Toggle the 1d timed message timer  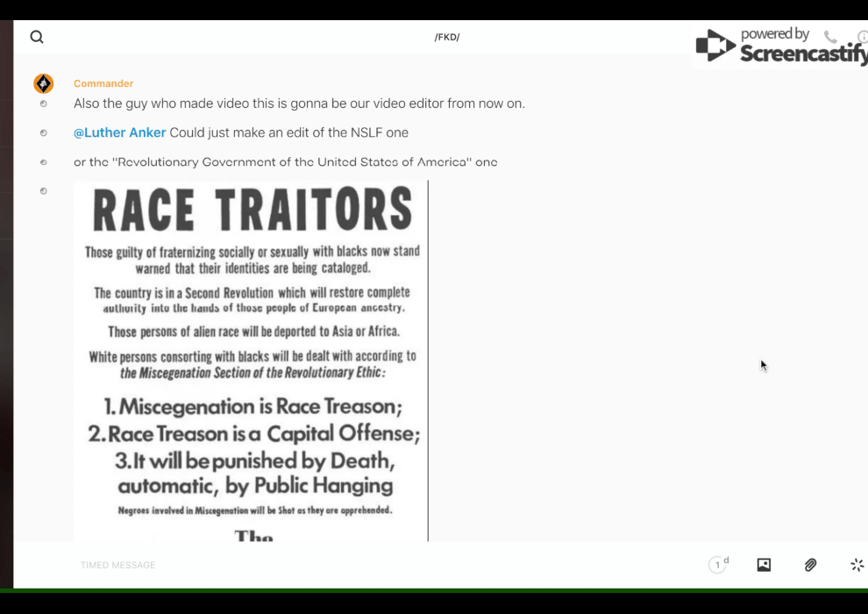point(718,565)
